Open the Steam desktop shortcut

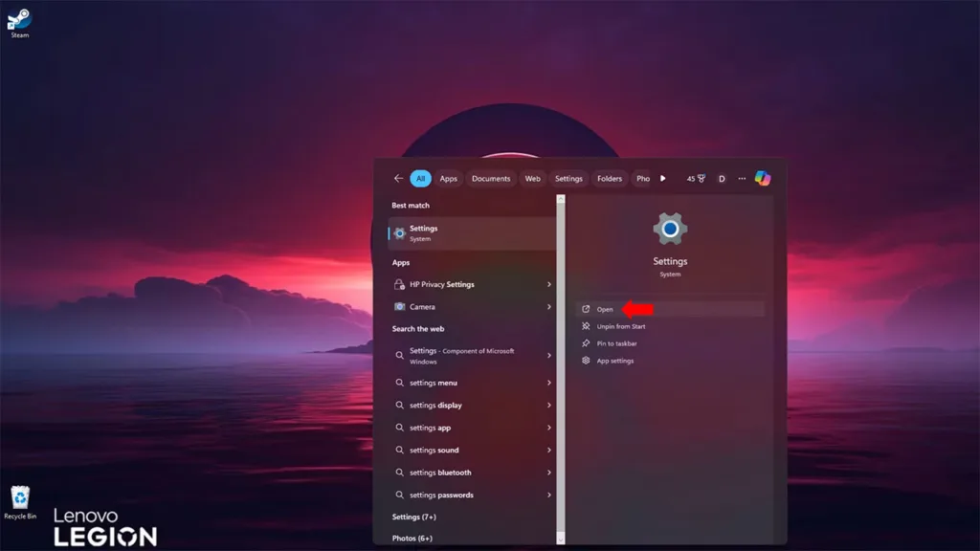(19, 23)
